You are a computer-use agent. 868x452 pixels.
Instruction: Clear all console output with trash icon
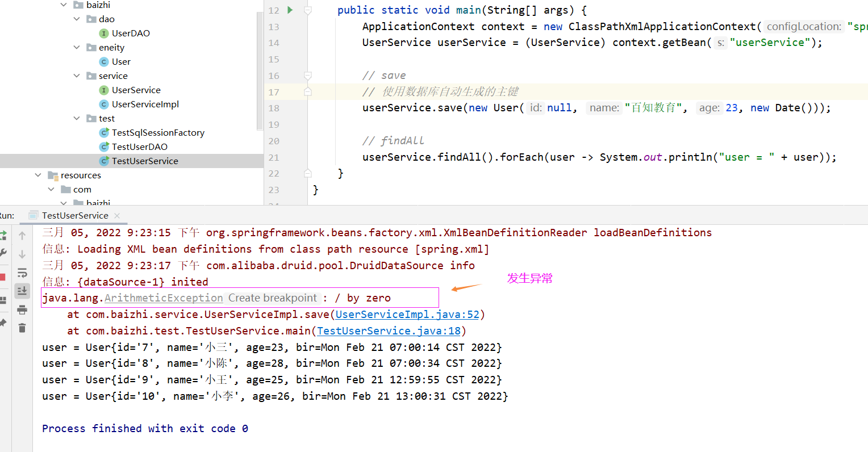[x=22, y=328]
